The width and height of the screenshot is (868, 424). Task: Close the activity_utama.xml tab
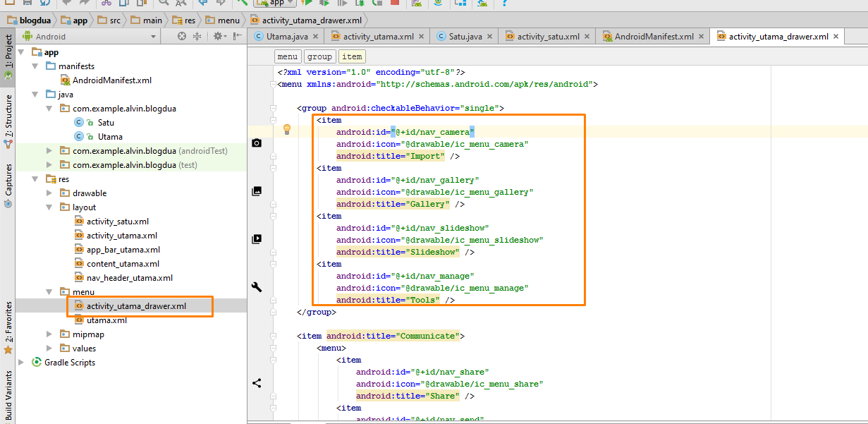[421, 37]
